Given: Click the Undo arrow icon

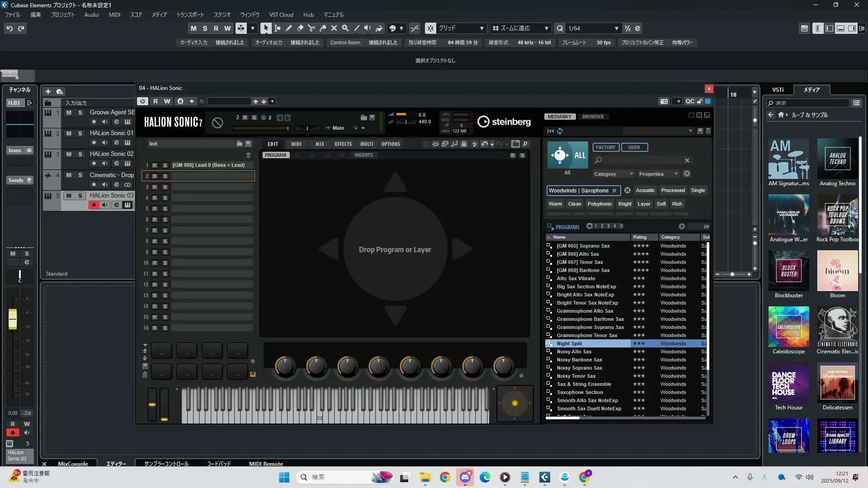Looking at the screenshot, I should click(x=9, y=28).
